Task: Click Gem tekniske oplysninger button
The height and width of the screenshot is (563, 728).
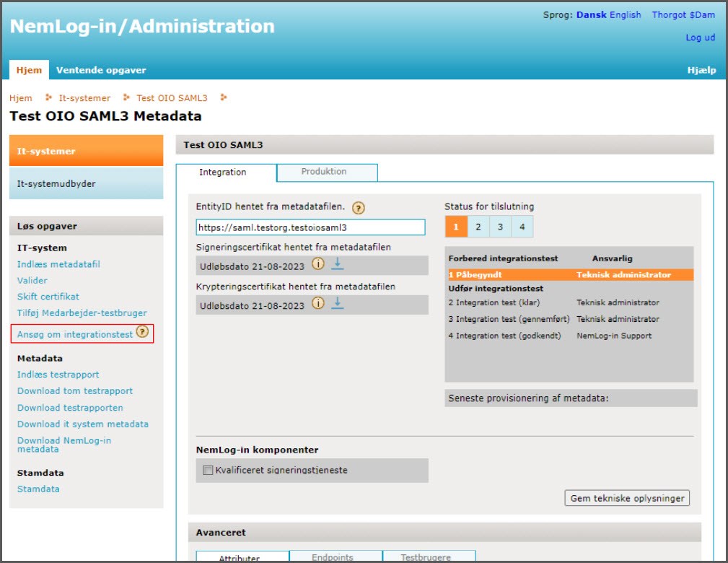Action: [x=627, y=498]
